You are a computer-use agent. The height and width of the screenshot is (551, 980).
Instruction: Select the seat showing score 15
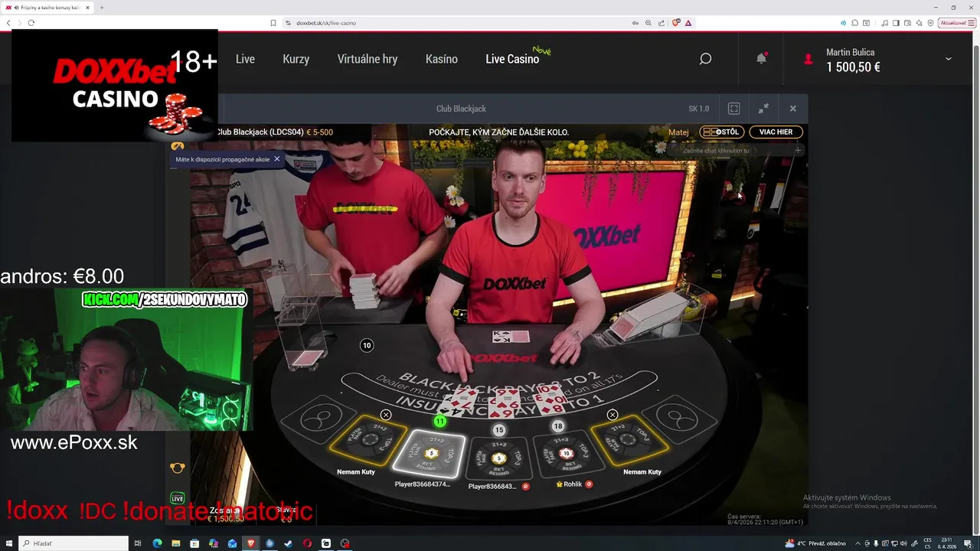[499, 458]
